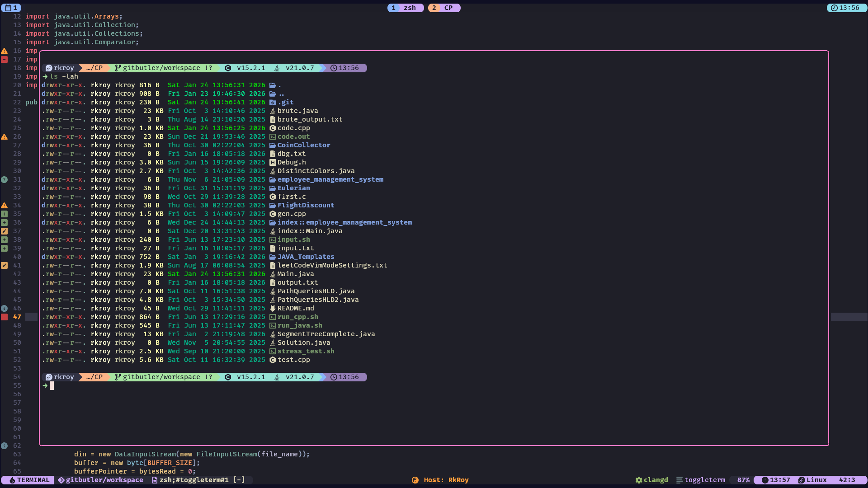The width and height of the screenshot is (868, 488).
Task: Click the orange modified sign on line 37
Action: 4,231
